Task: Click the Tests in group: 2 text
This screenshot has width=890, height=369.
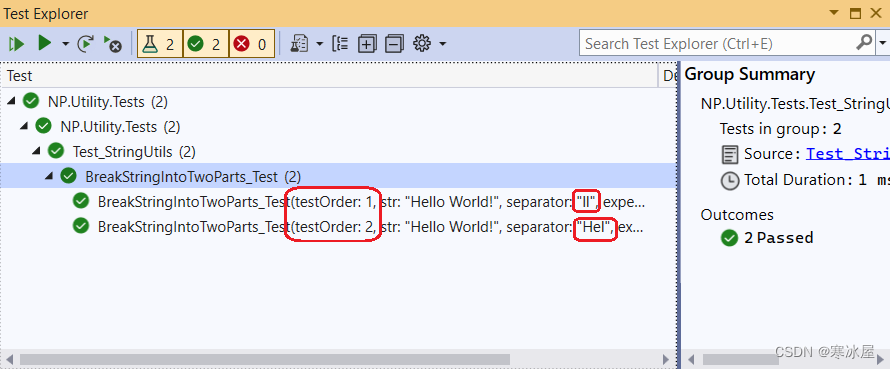Action: [780, 129]
